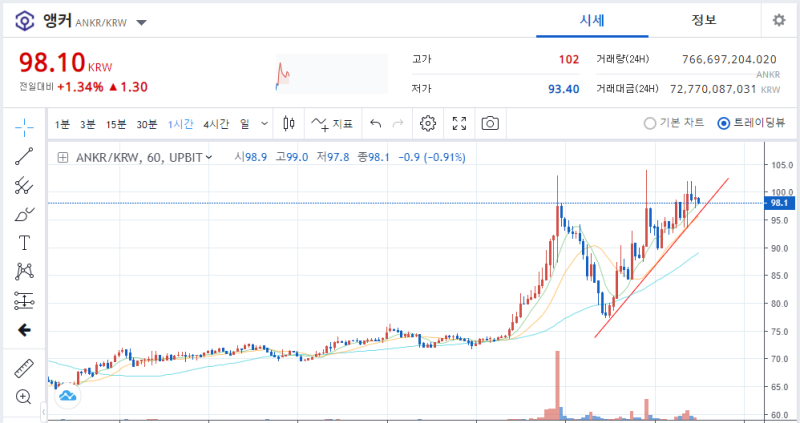Click the cloud chart-publish icon
Viewport: 800px width, 423px height.
coord(67,395)
